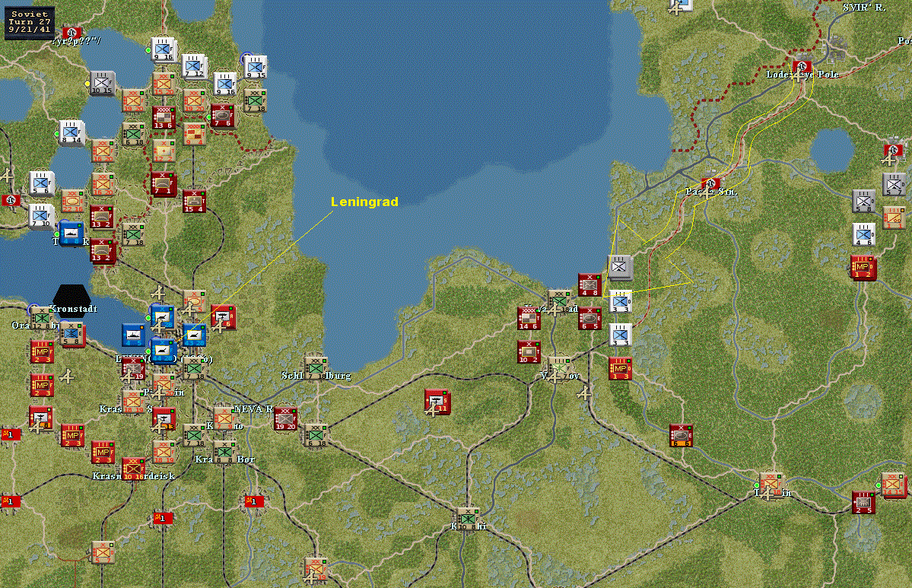Image resolution: width=912 pixels, height=588 pixels.
Task: Select the tan XXXX unit marked 9 4
Action: (194, 134)
